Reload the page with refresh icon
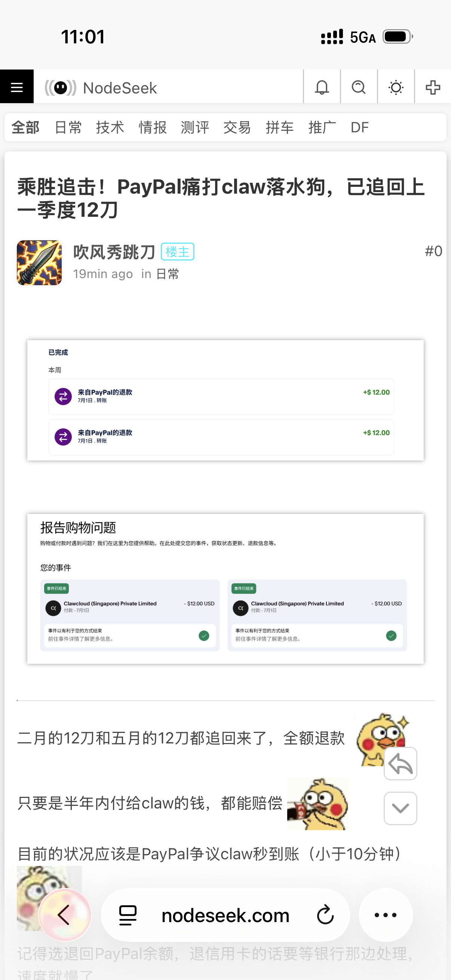The image size is (451, 980). coord(325,915)
